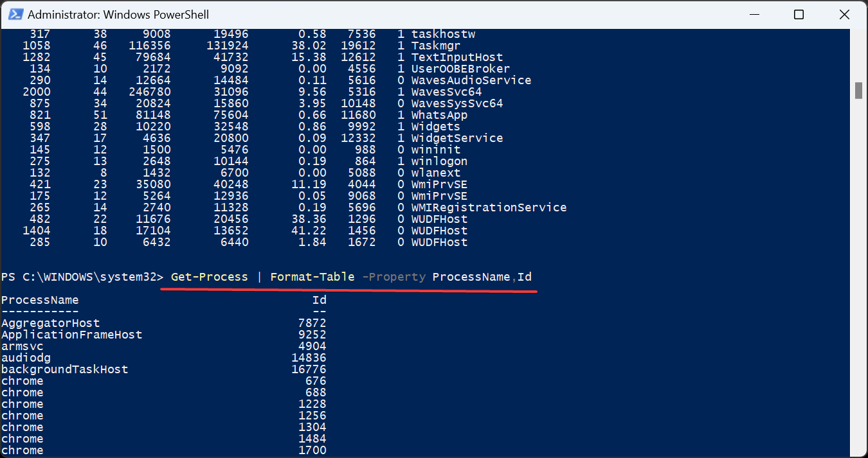Click the Administrator: Windows PowerShell title
Image resolution: width=868 pixels, height=458 pixels.
(x=118, y=14)
